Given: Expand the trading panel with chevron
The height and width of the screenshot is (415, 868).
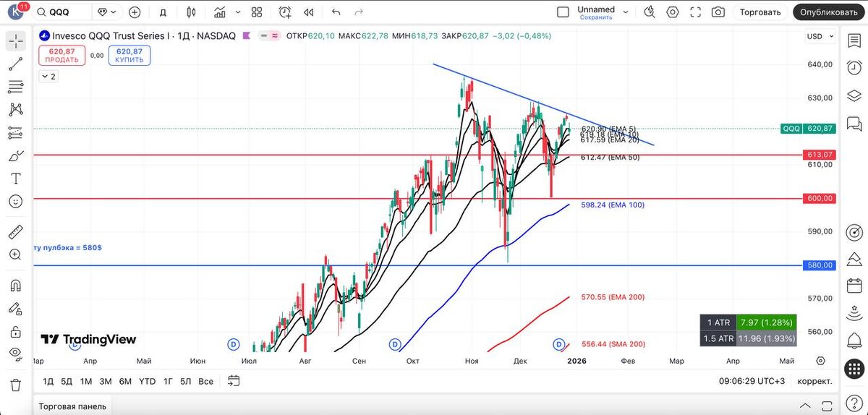Looking at the screenshot, I should pyautogui.click(x=804, y=406).
